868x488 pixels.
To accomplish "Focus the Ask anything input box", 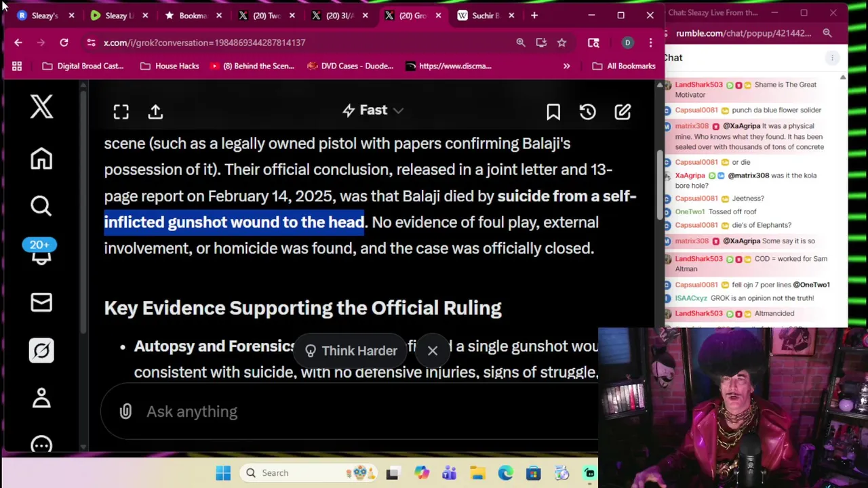I will point(349,411).
